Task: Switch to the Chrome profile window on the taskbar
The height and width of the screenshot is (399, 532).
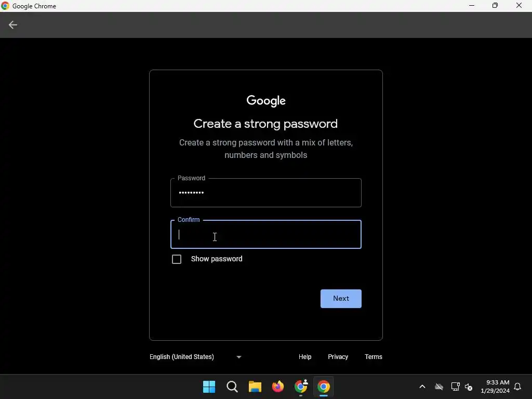Action: click(301, 387)
